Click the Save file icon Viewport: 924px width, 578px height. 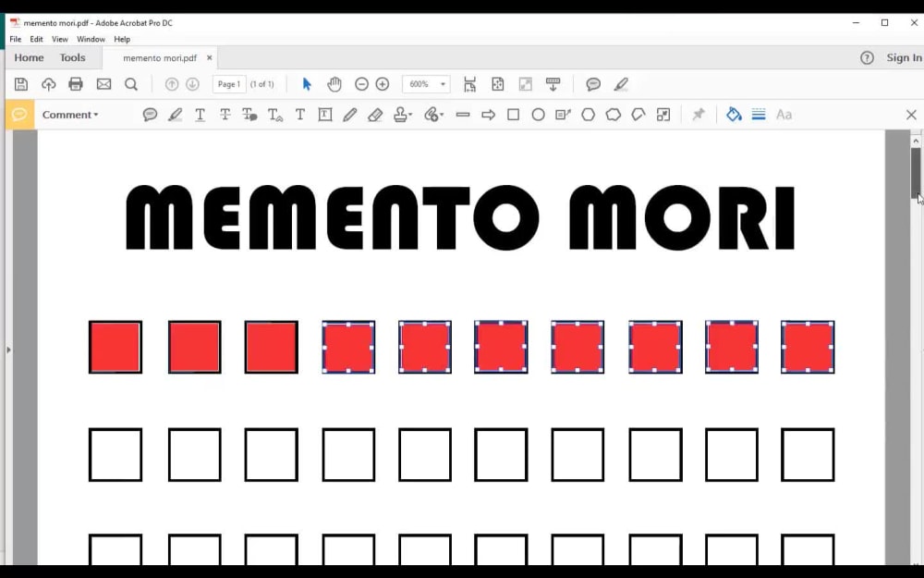point(21,84)
